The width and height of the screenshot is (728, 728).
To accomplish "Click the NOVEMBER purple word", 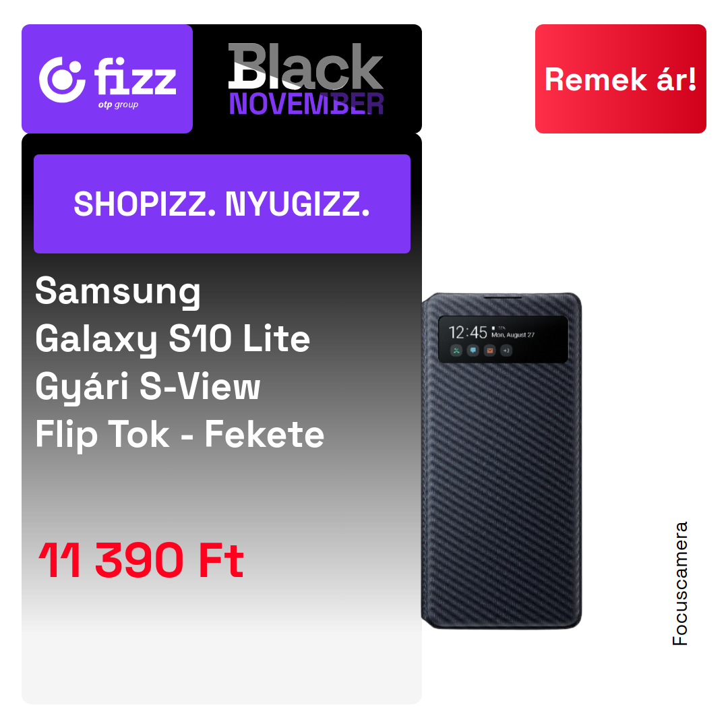I will point(307,104).
